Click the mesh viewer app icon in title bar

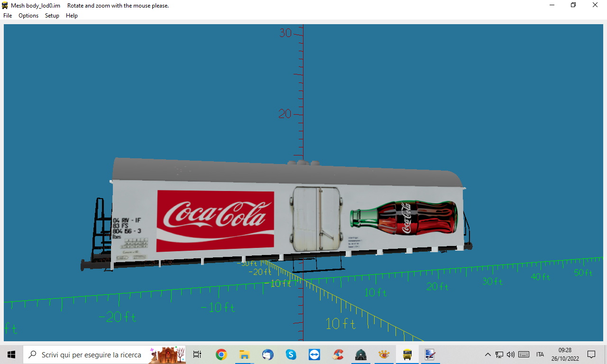pyautogui.click(x=5, y=6)
